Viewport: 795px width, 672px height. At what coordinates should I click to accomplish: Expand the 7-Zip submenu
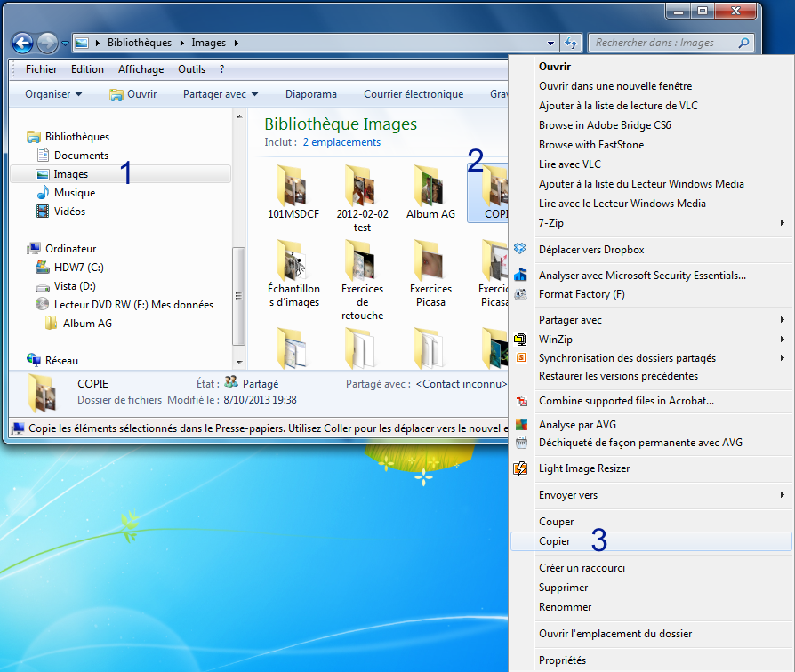point(782,222)
